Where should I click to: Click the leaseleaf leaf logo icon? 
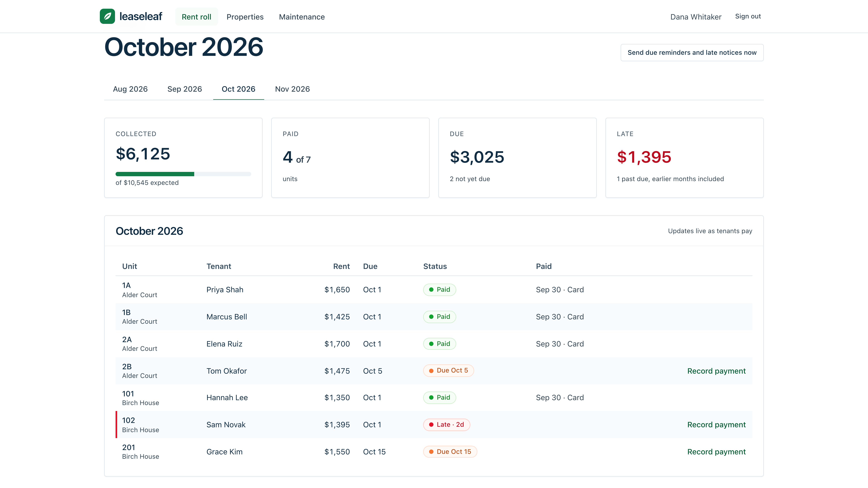click(x=107, y=16)
